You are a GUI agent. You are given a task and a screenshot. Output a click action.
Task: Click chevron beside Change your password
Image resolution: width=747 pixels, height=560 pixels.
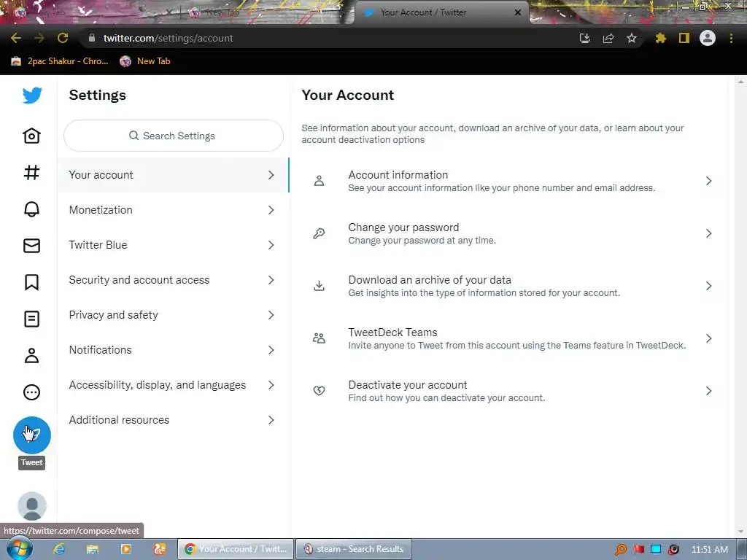tap(709, 233)
